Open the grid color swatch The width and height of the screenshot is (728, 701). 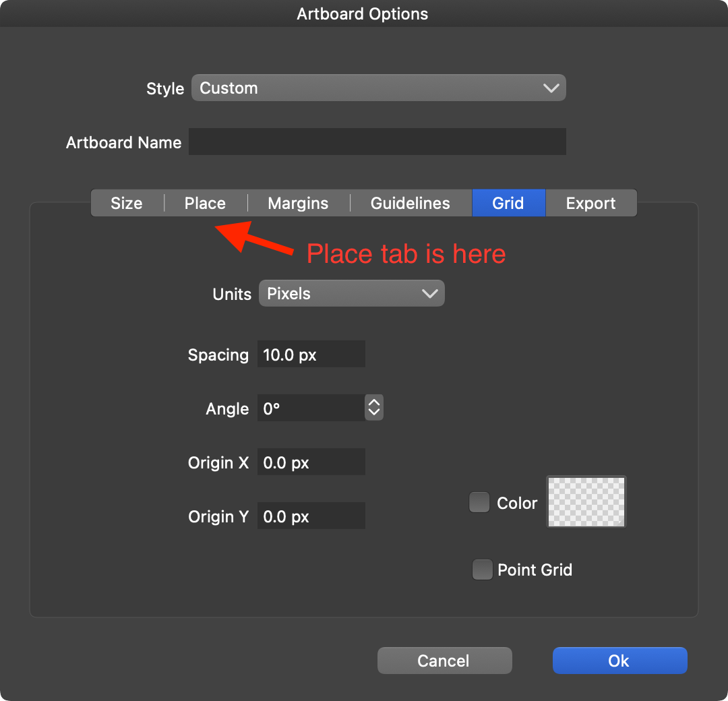(586, 502)
